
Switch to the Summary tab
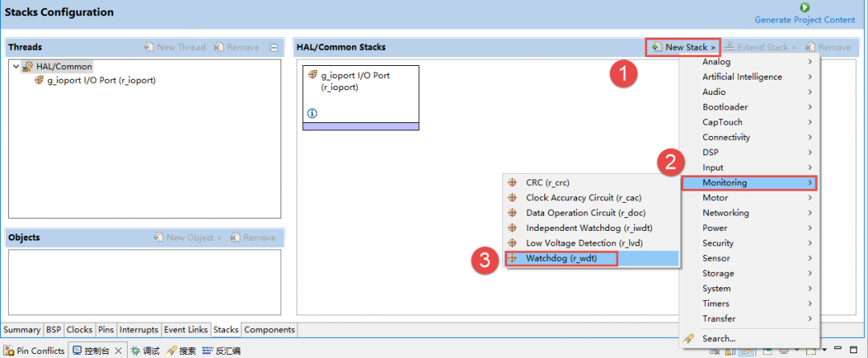(23, 330)
